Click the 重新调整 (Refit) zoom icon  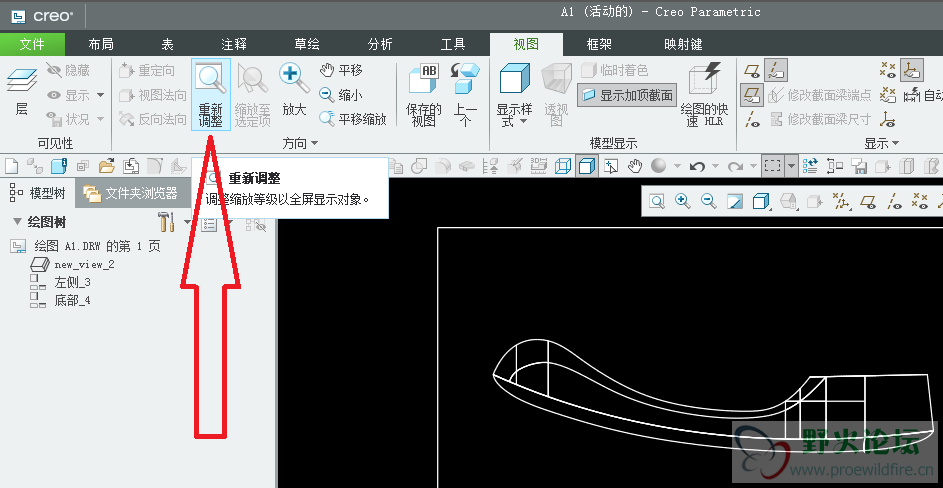(210, 94)
